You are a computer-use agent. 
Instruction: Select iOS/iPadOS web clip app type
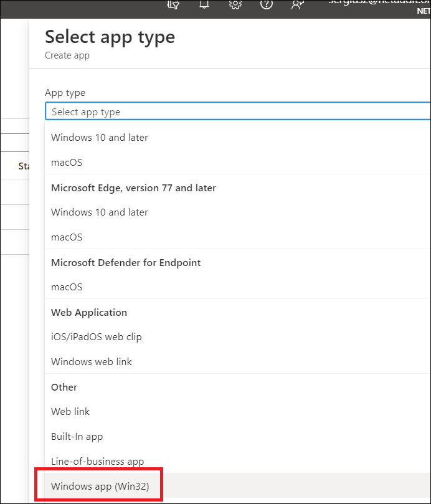click(x=97, y=336)
